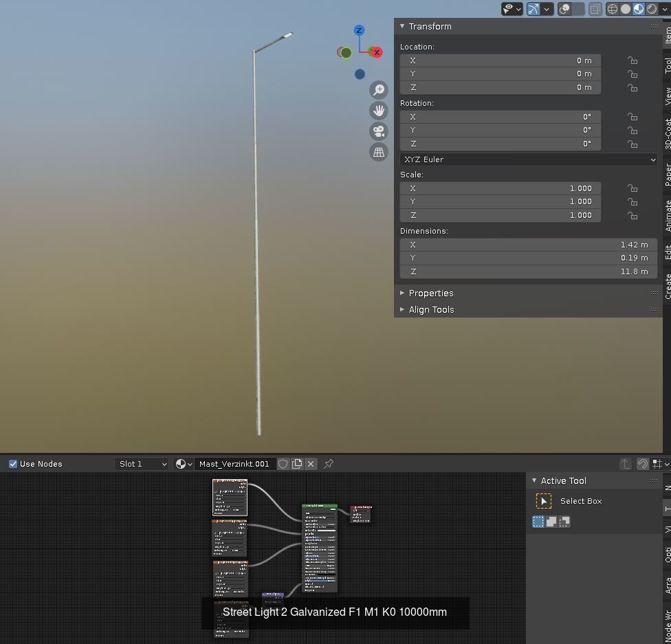Open the Tool sidebar tab
The width and height of the screenshot is (671, 644).
pos(667,65)
